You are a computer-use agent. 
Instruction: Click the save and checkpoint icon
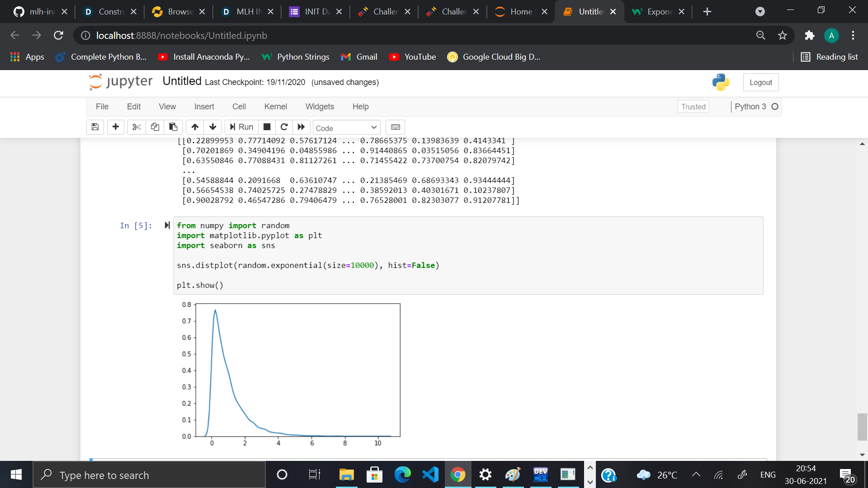click(95, 127)
